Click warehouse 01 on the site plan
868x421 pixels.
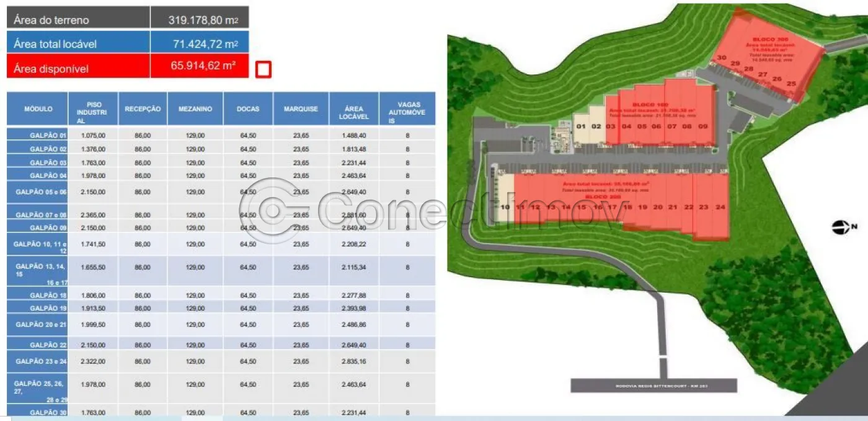click(x=581, y=126)
